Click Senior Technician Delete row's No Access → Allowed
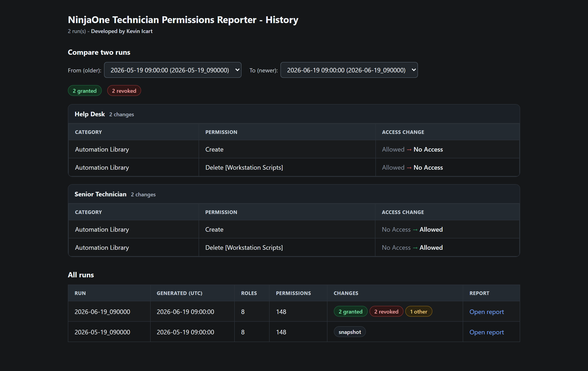Screen dimensions: 588x371 (412, 247)
